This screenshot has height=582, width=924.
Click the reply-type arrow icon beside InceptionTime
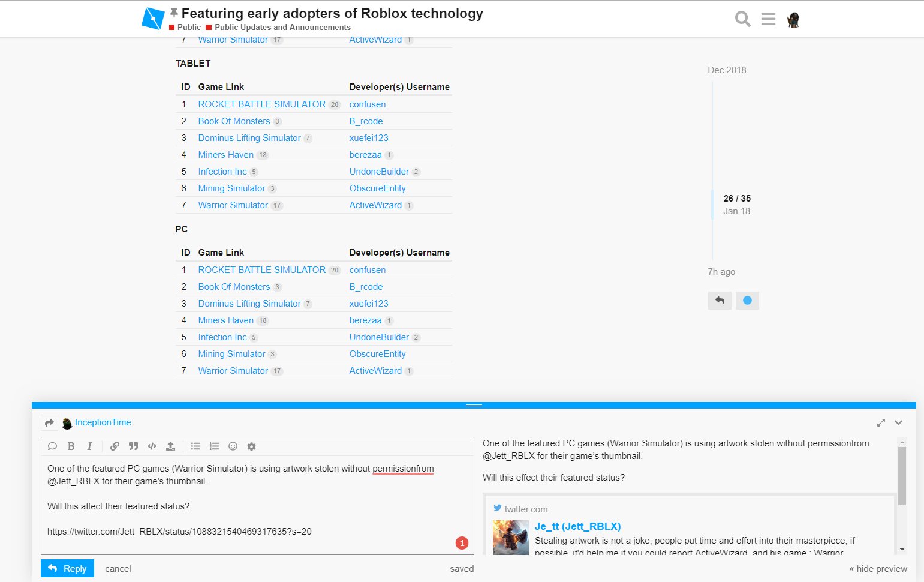(49, 423)
